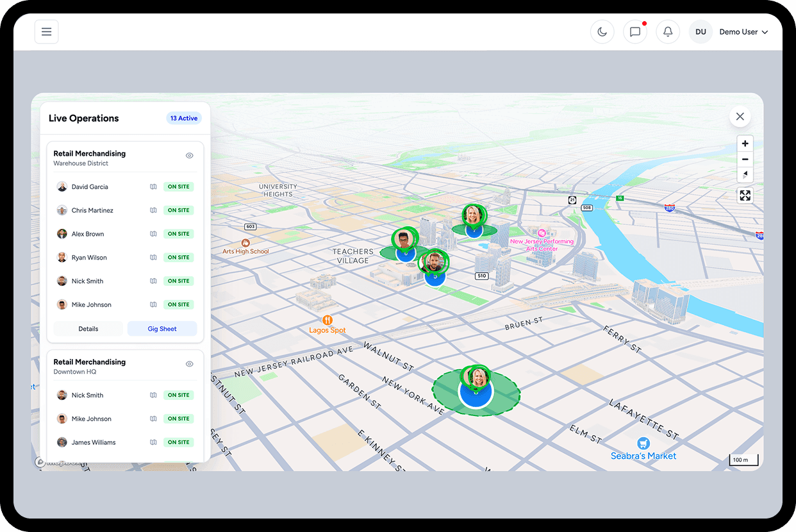Open messages via the chat bubble icon
The height and width of the screenshot is (532, 796).
(634, 31)
